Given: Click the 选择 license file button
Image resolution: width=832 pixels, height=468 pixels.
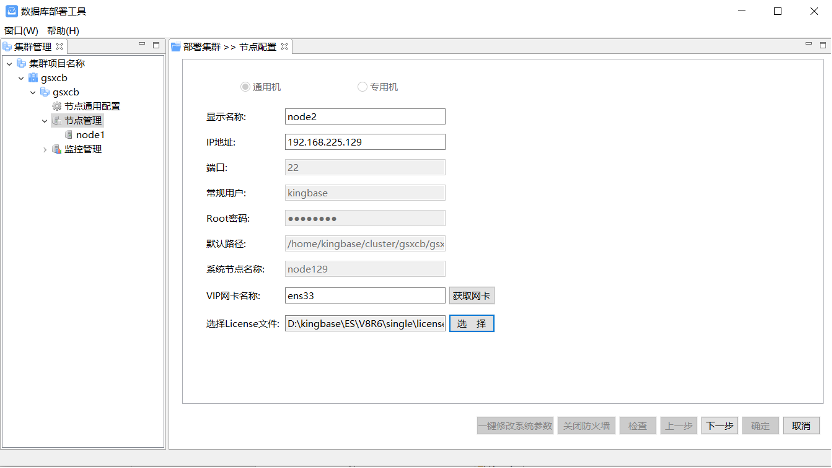Looking at the screenshot, I should (472, 324).
